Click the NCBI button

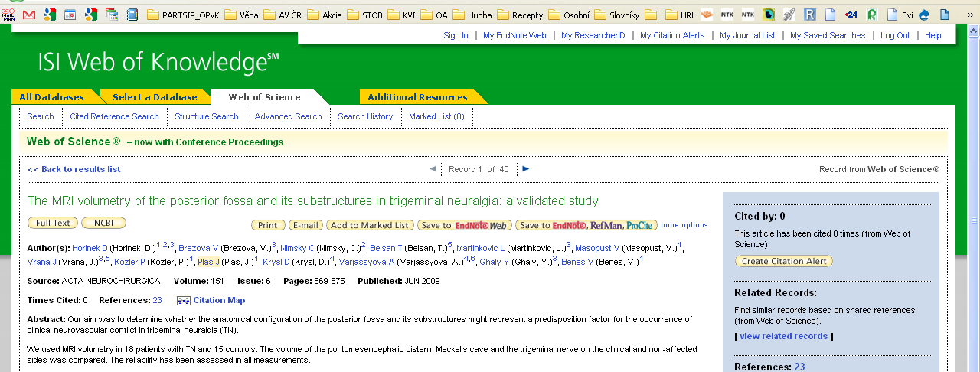pos(103,224)
